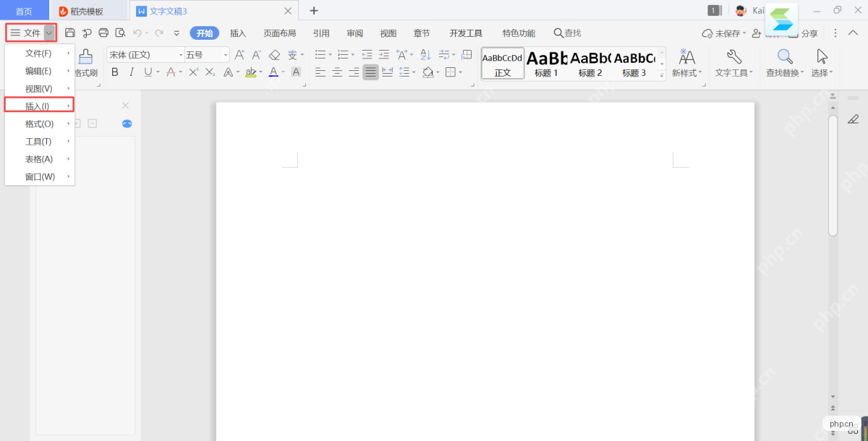Toggle Italic formatting
This screenshot has width=868, height=441.
pos(131,72)
